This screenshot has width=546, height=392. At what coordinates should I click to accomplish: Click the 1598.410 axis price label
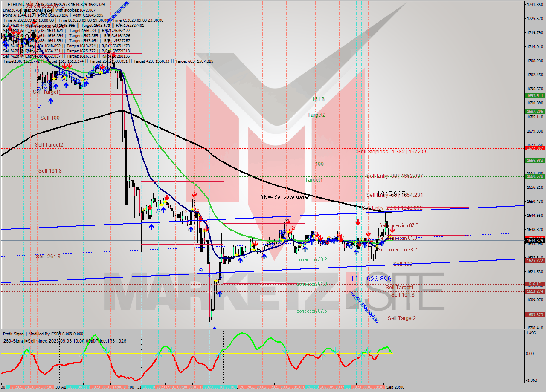[x=534, y=328]
